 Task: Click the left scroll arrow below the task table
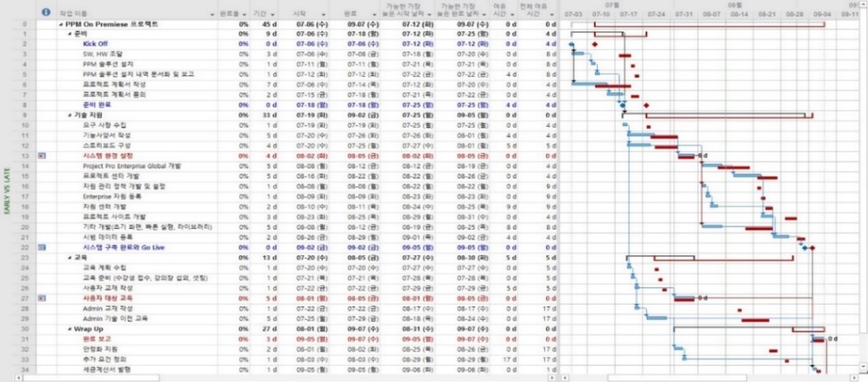click(x=20, y=378)
